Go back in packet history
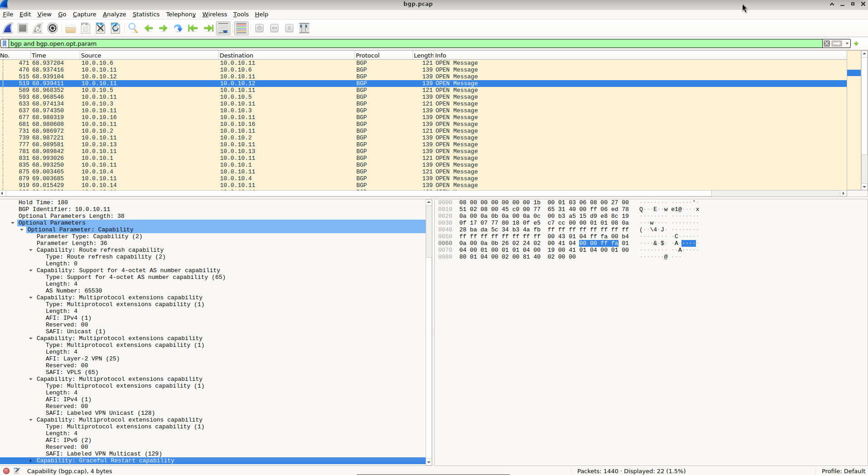Image resolution: width=868 pixels, height=475 pixels. [x=149, y=28]
